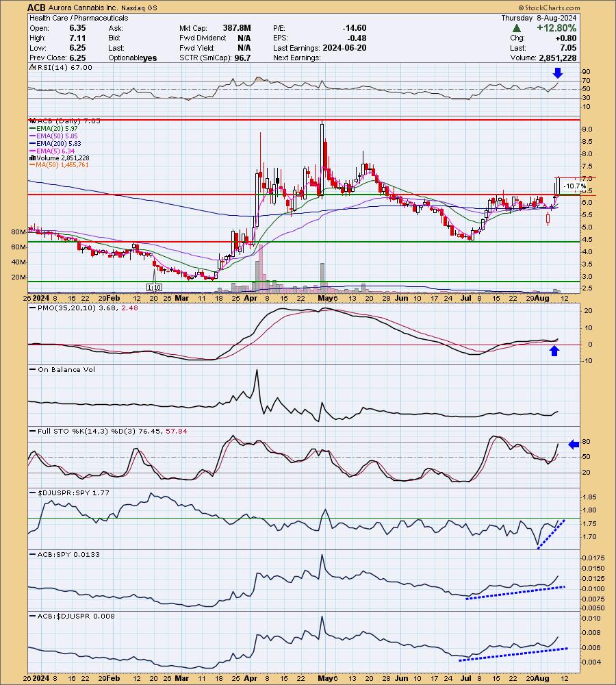The height and width of the screenshot is (685, 616).
Task: Click the ACB ticker symbol title
Action: tap(36, 8)
